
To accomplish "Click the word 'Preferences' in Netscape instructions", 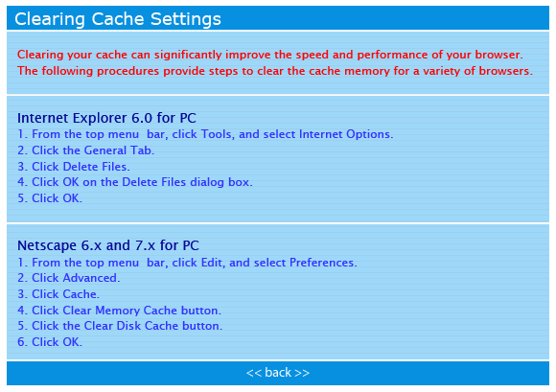I will pyautogui.click(x=322, y=263).
